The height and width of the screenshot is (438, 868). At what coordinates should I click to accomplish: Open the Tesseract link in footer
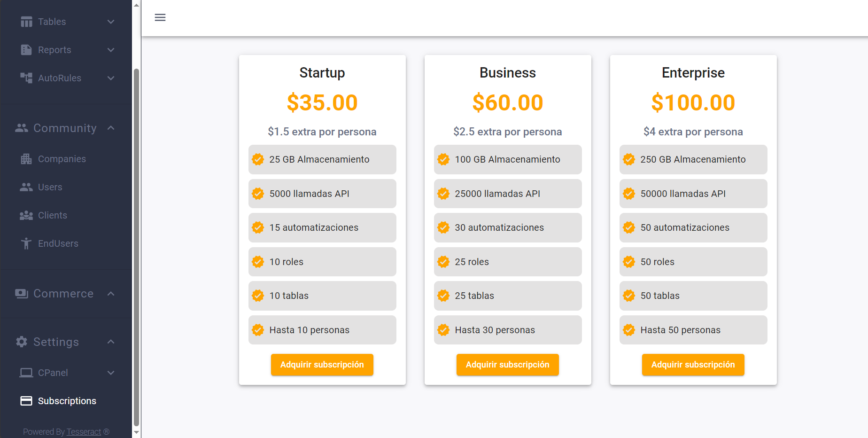(84, 431)
